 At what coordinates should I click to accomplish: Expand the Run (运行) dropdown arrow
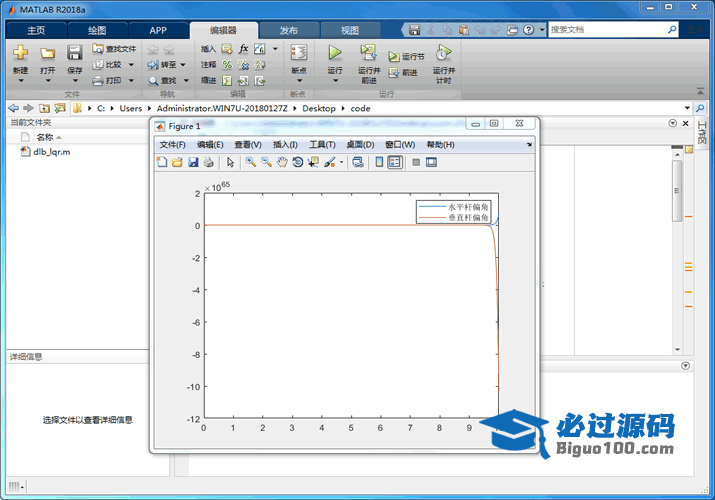point(335,81)
